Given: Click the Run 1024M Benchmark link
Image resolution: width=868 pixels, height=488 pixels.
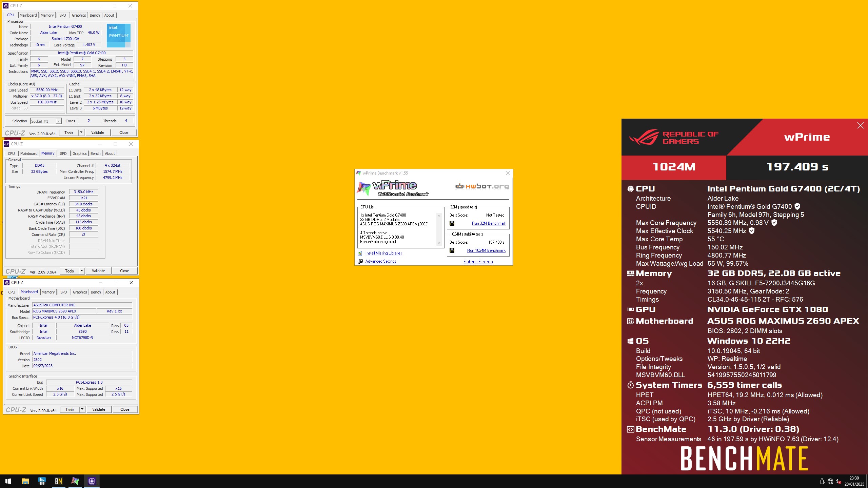Looking at the screenshot, I should pyautogui.click(x=486, y=250).
